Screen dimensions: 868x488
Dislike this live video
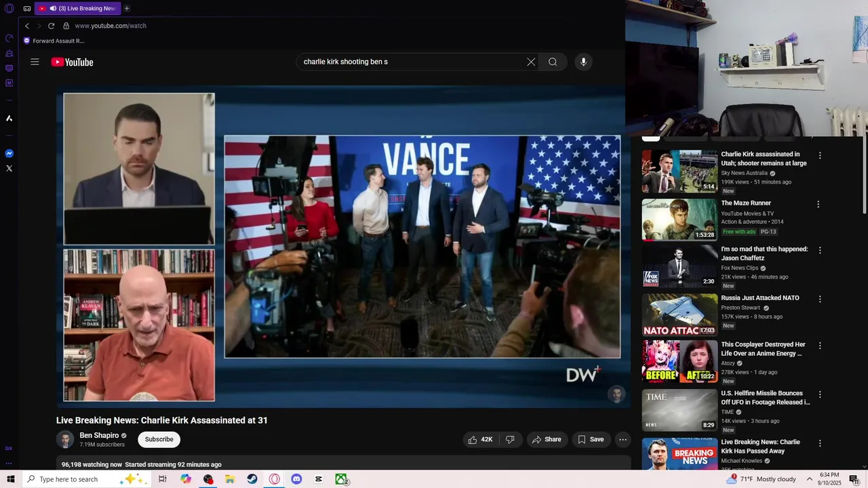pos(510,439)
